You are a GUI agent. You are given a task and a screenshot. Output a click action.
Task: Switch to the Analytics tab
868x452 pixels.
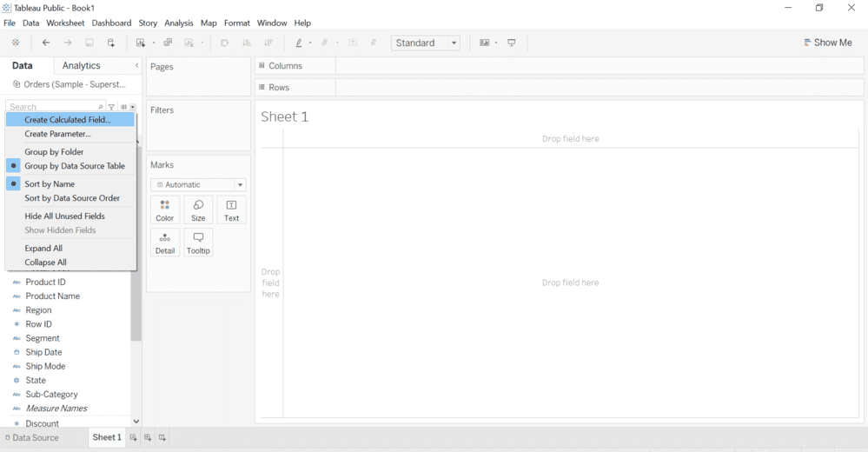[82, 65]
